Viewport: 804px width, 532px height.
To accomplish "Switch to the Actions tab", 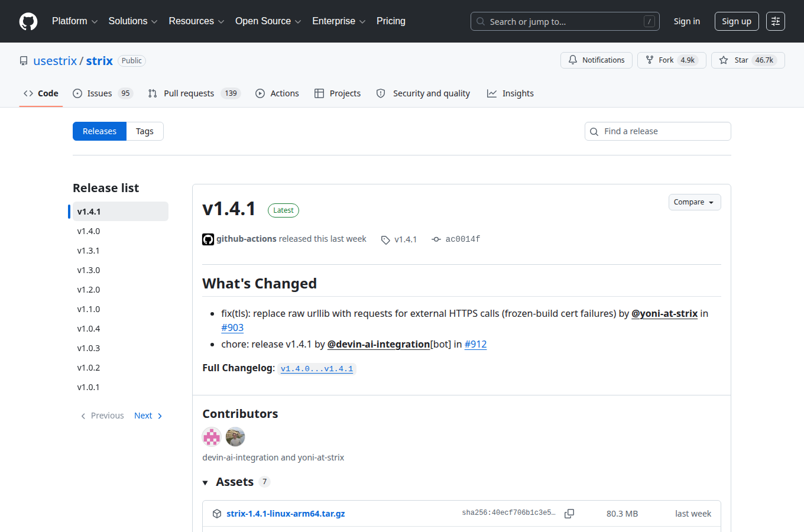I will tap(277, 93).
